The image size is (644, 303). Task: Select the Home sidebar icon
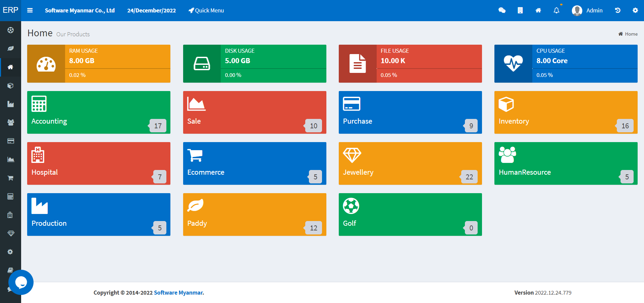click(10, 67)
